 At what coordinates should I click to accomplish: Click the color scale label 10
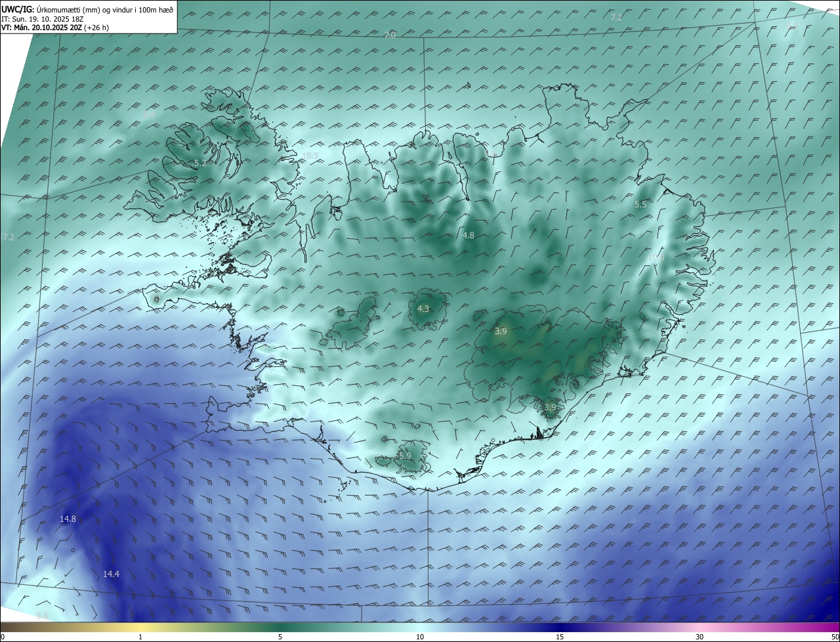[x=420, y=637]
